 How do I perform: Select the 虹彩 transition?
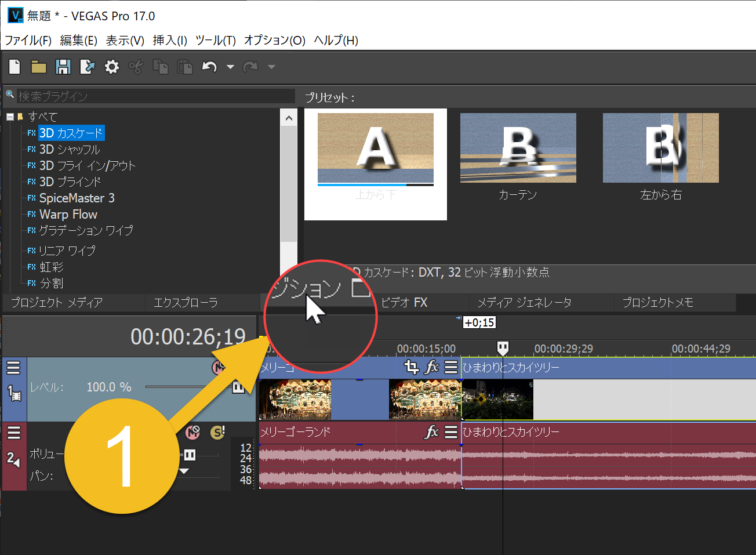tap(52, 267)
